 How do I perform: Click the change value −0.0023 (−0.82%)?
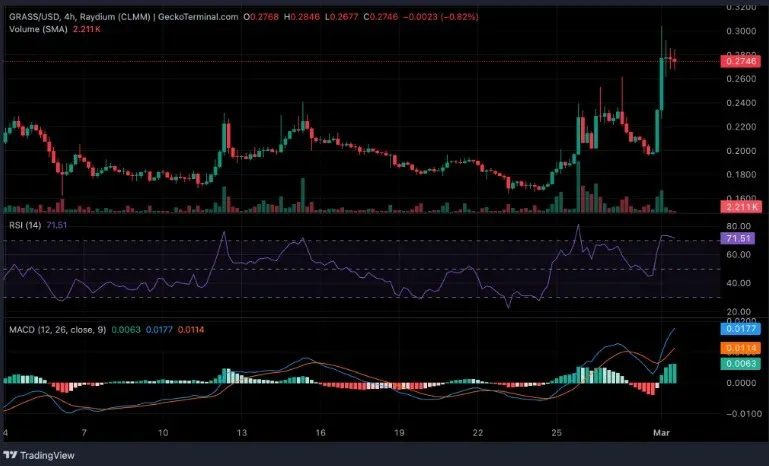[x=440, y=17]
